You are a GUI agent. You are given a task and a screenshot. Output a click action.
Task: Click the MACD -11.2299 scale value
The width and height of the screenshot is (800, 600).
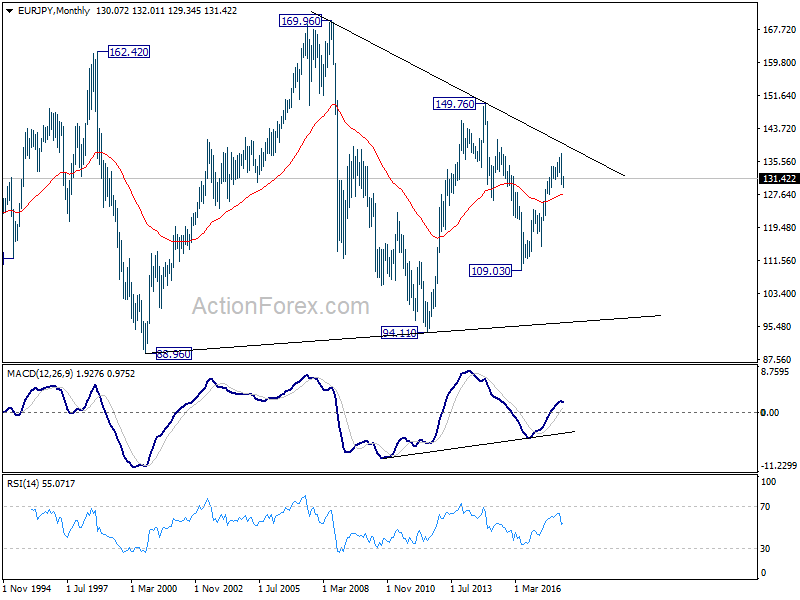(778, 465)
